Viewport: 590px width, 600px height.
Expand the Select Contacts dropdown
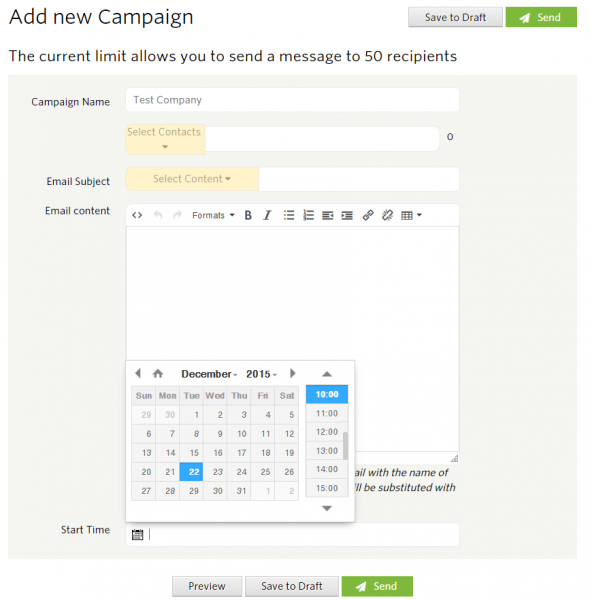click(x=165, y=139)
